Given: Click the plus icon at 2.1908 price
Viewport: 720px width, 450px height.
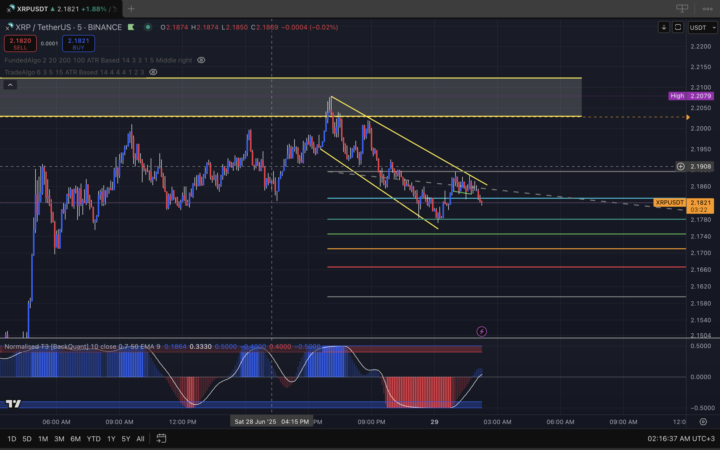Looking at the screenshot, I should (x=681, y=166).
